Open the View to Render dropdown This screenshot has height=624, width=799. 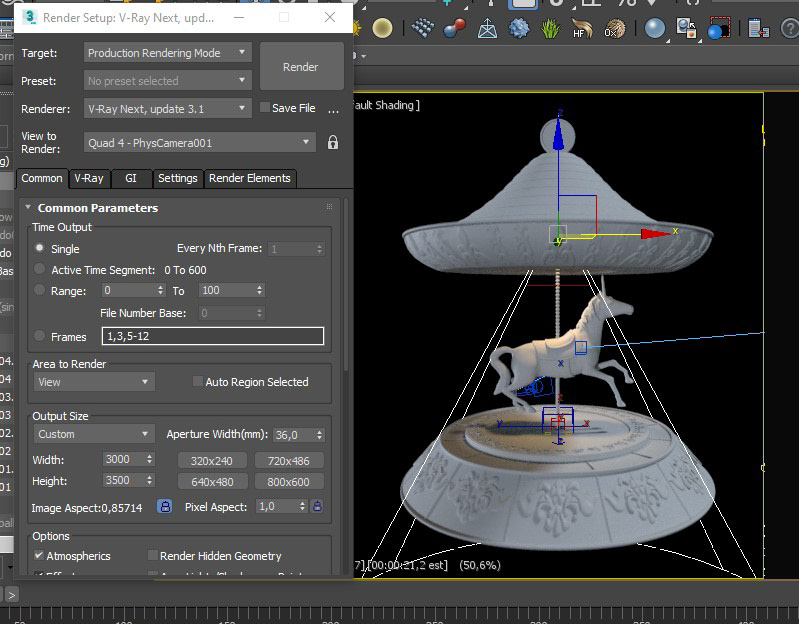(200, 143)
